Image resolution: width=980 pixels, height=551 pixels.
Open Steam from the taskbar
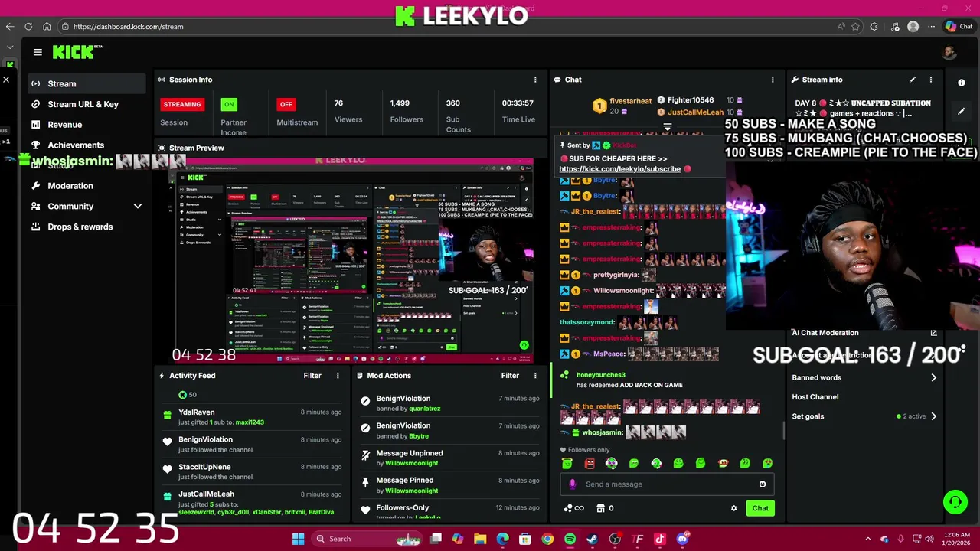click(592, 539)
